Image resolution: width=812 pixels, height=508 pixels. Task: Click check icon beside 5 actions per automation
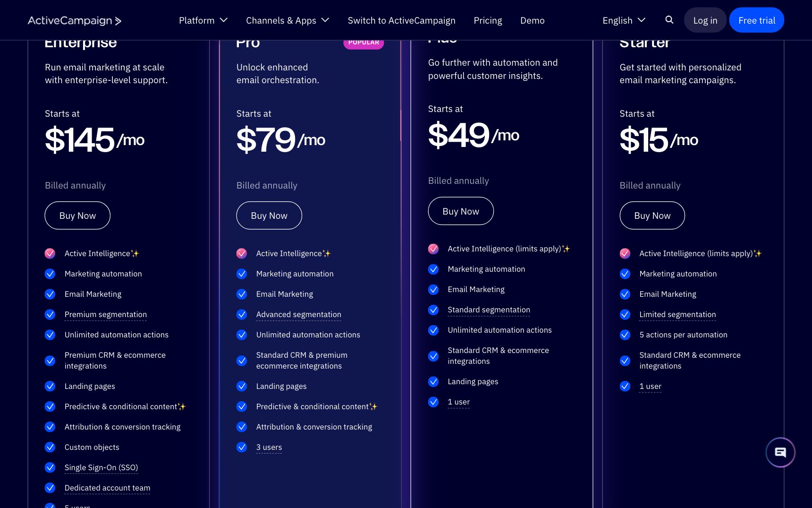pyautogui.click(x=625, y=335)
